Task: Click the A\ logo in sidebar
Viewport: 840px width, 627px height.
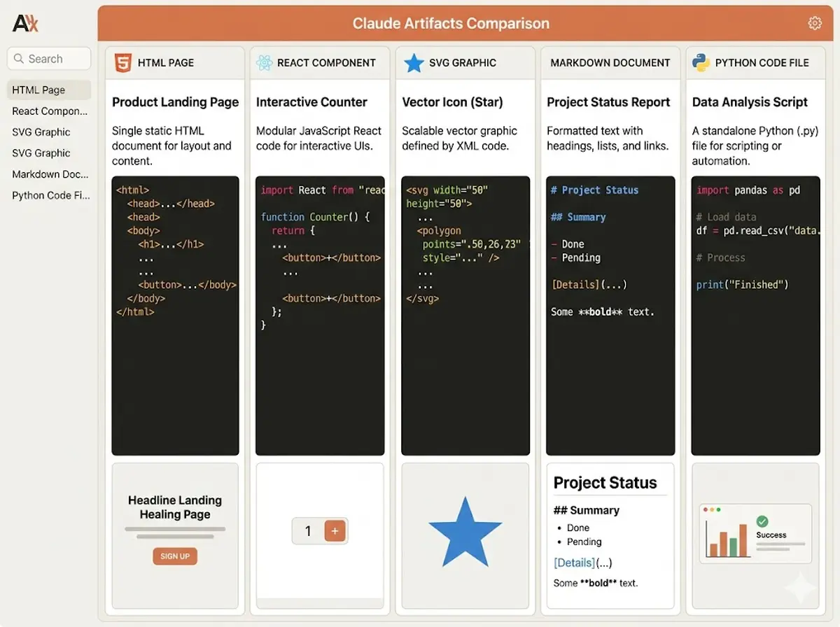Action: [x=26, y=24]
